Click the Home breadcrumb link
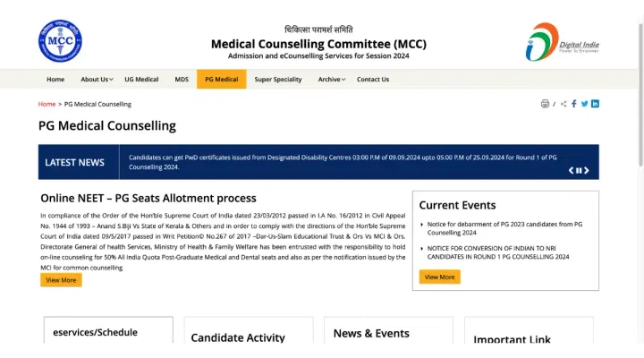644x358 pixels. (x=47, y=104)
